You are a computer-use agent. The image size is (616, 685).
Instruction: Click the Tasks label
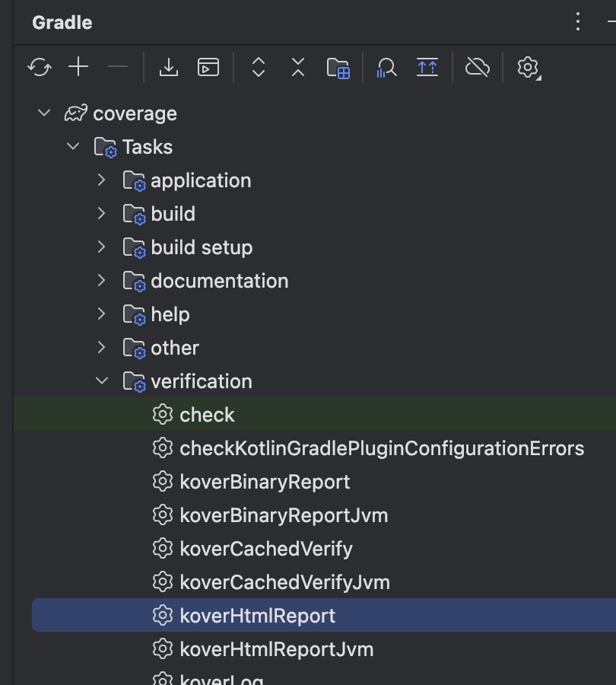coord(147,147)
